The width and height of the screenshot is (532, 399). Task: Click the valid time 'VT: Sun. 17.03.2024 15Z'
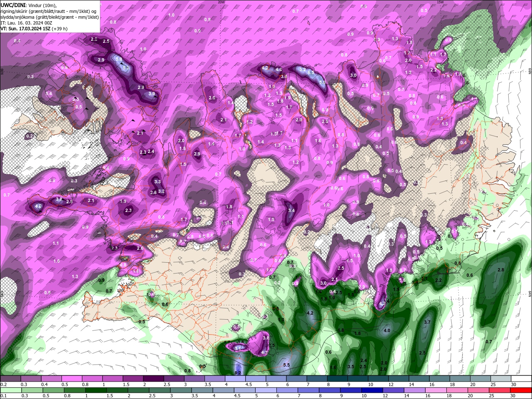pyautogui.click(x=25, y=29)
